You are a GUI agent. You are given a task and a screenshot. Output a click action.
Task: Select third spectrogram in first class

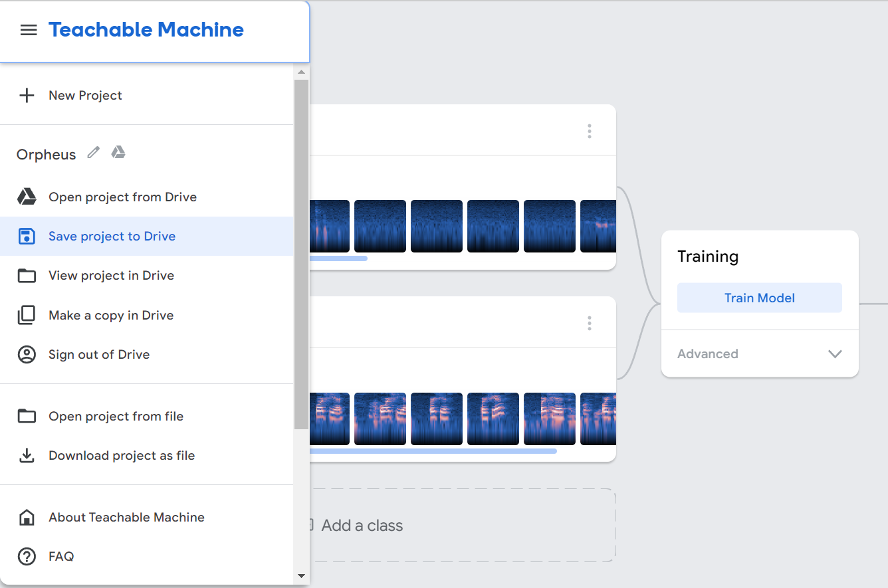[437, 227]
